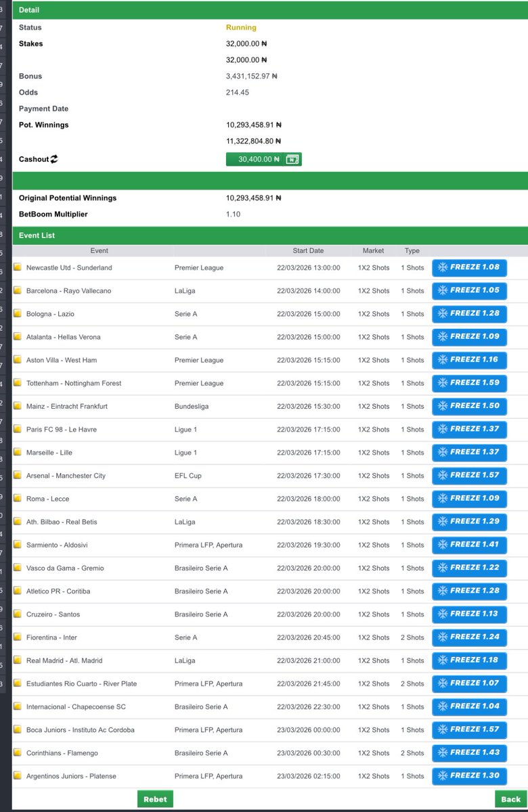
Task: Click yellow status icon for Aston Villa - West Ham
Action: (18, 360)
